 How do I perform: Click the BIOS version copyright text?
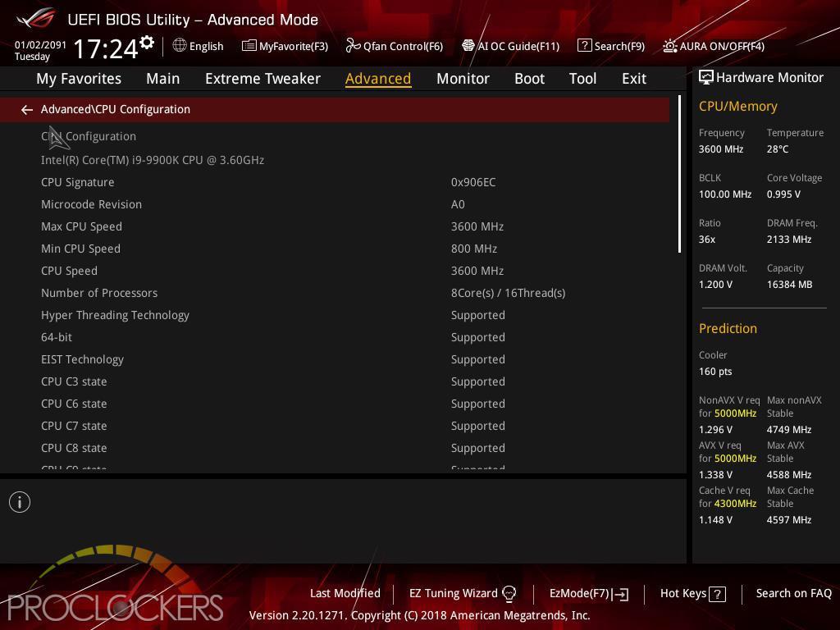click(x=419, y=615)
